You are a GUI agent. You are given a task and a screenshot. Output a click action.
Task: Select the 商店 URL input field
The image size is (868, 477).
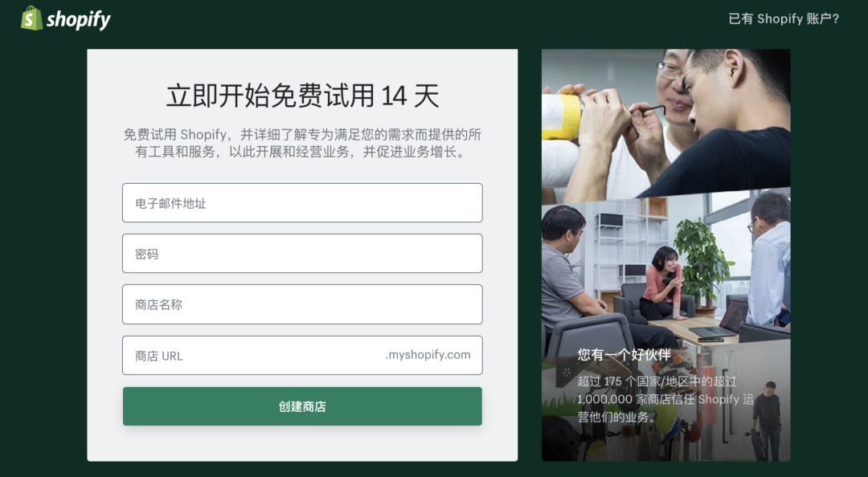click(x=302, y=355)
